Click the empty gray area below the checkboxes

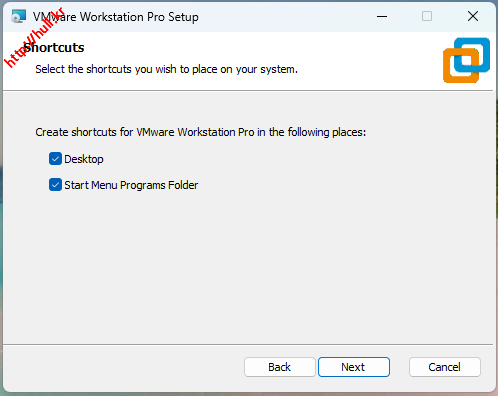tap(248, 267)
